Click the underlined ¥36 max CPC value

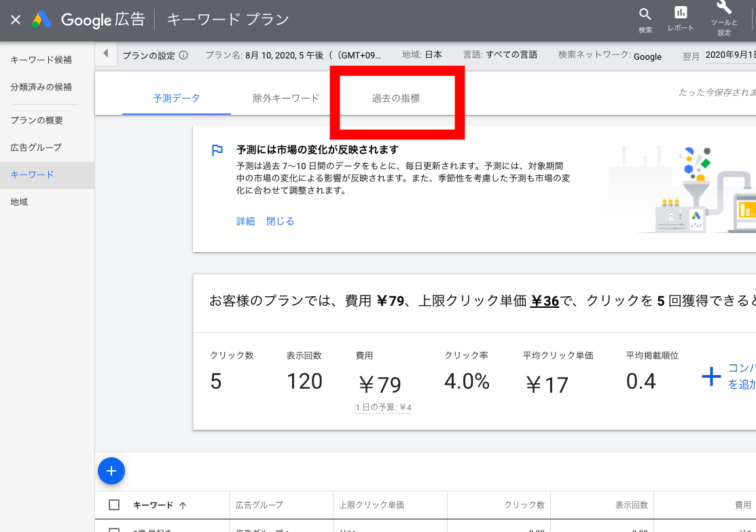point(544,301)
